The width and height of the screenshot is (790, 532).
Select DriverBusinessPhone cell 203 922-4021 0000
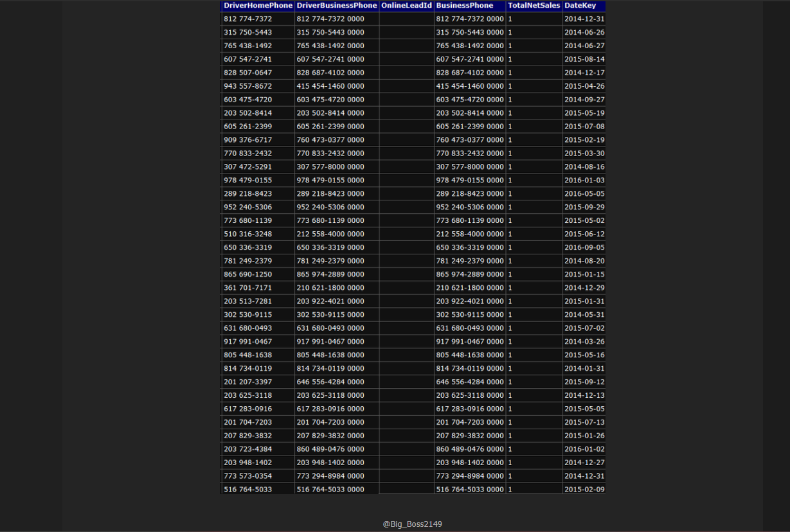330,301
